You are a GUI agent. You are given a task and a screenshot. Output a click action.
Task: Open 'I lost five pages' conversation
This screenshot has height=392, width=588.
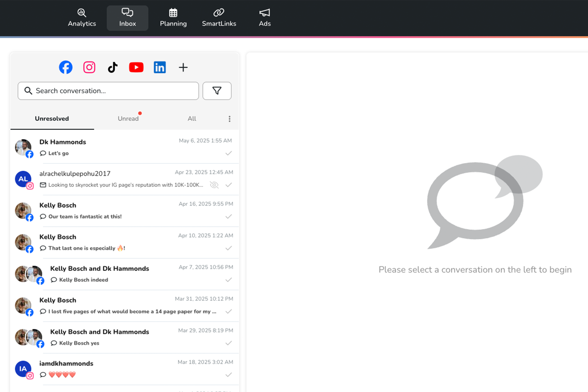point(125,306)
